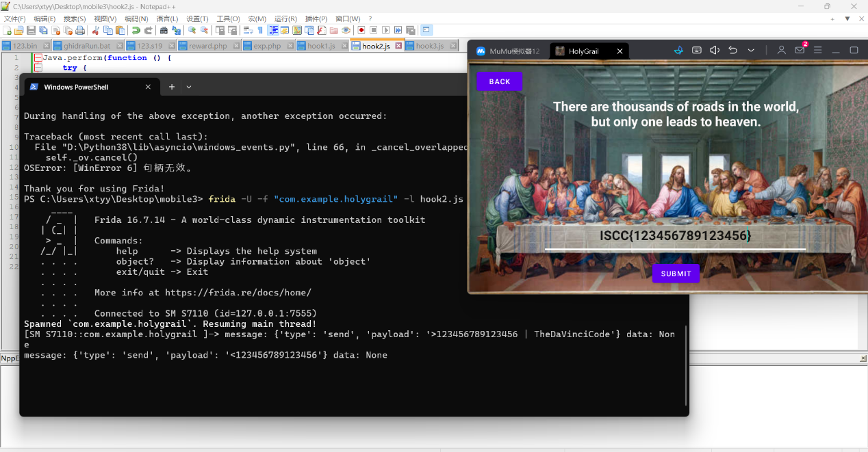
Task: Open the 插件(P) plugins menu
Action: click(x=316, y=18)
